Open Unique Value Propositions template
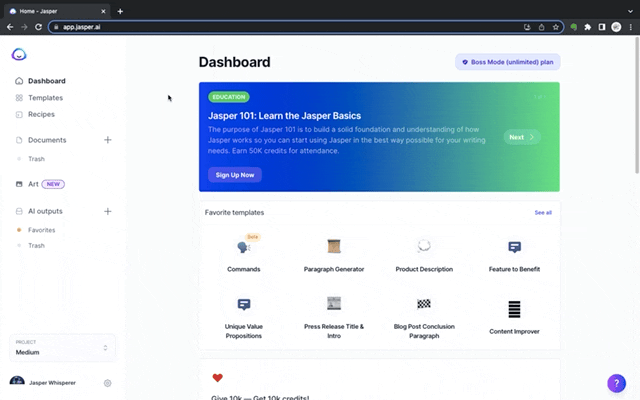640x400 pixels. (x=243, y=304)
